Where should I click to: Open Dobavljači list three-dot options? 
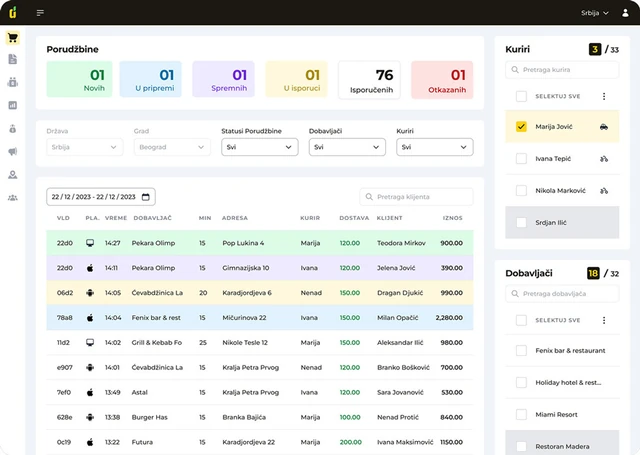(604, 320)
